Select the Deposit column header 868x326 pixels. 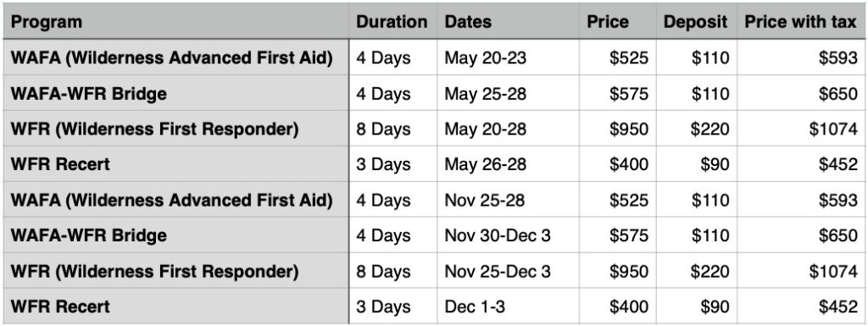696,21
